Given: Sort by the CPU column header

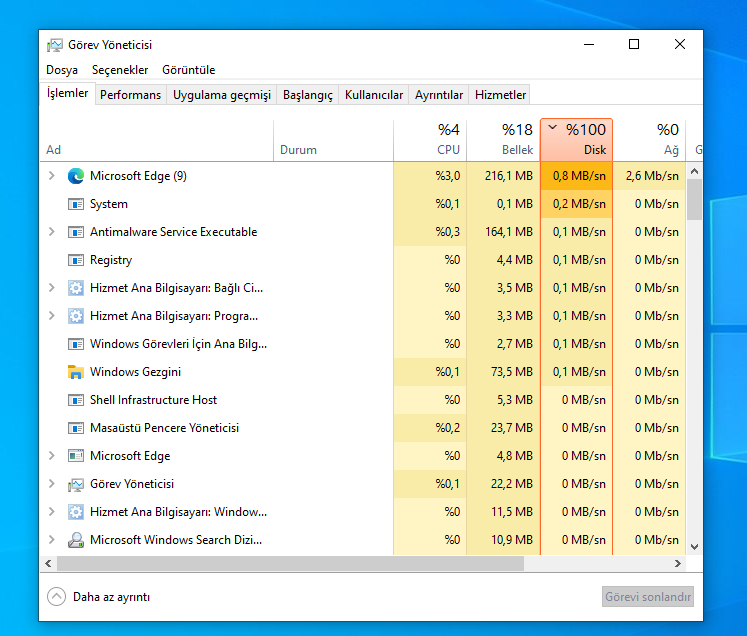Looking at the screenshot, I should pos(430,140).
